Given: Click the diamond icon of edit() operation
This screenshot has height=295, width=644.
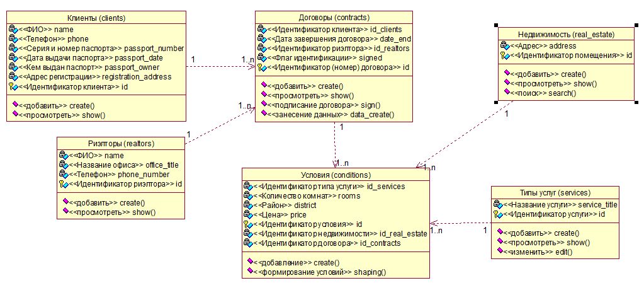Looking at the screenshot, I should [500, 251].
